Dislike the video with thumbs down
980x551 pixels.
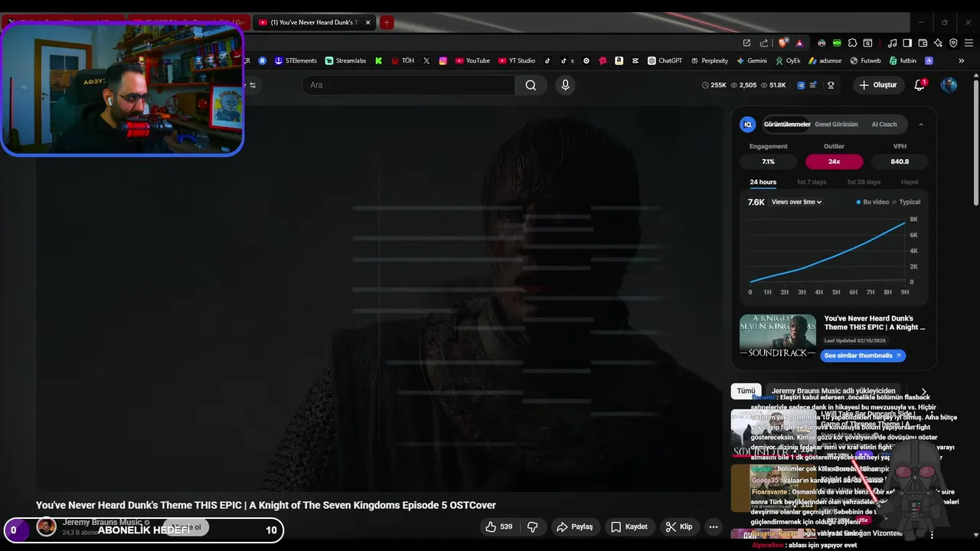click(x=533, y=527)
